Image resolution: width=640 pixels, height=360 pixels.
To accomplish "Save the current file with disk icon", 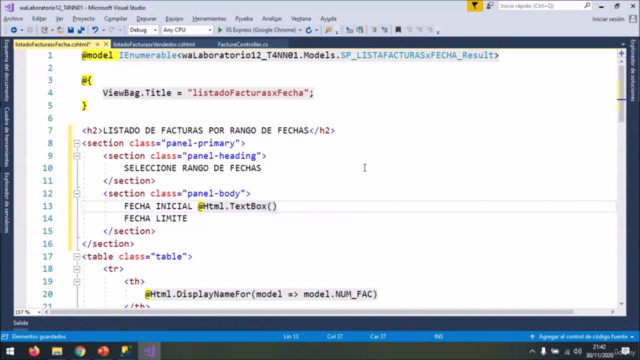I will (71, 30).
